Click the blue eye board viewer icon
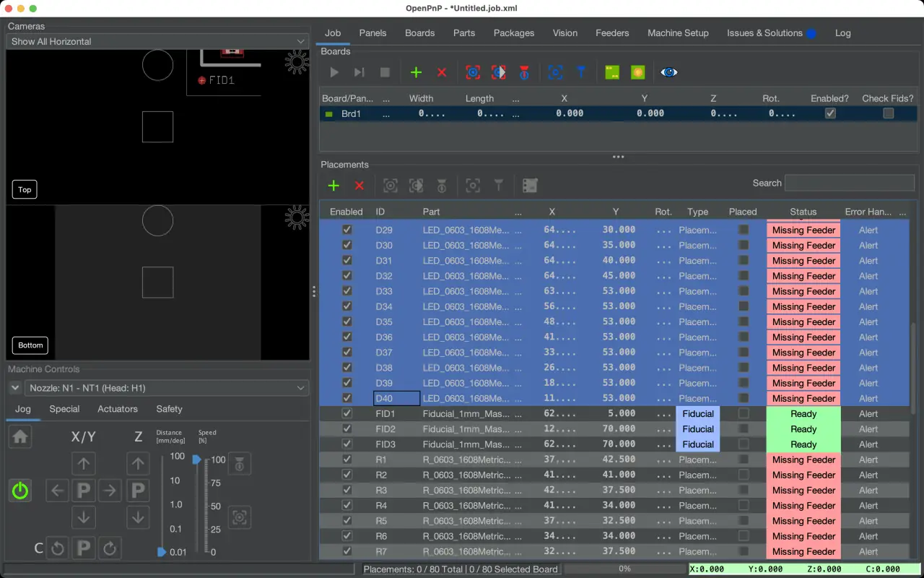Screen dimensions: 924x578 click(x=668, y=72)
